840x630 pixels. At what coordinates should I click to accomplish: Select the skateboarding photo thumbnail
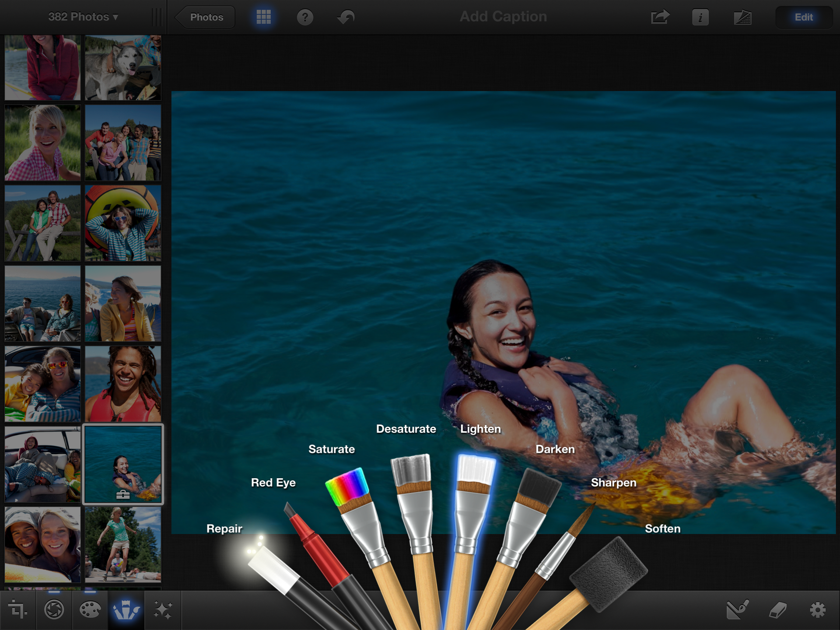tap(123, 544)
